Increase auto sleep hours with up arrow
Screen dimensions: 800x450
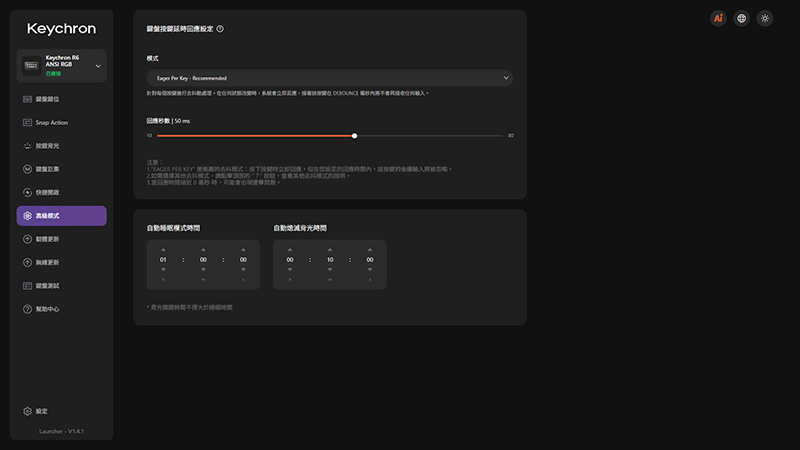coord(163,249)
